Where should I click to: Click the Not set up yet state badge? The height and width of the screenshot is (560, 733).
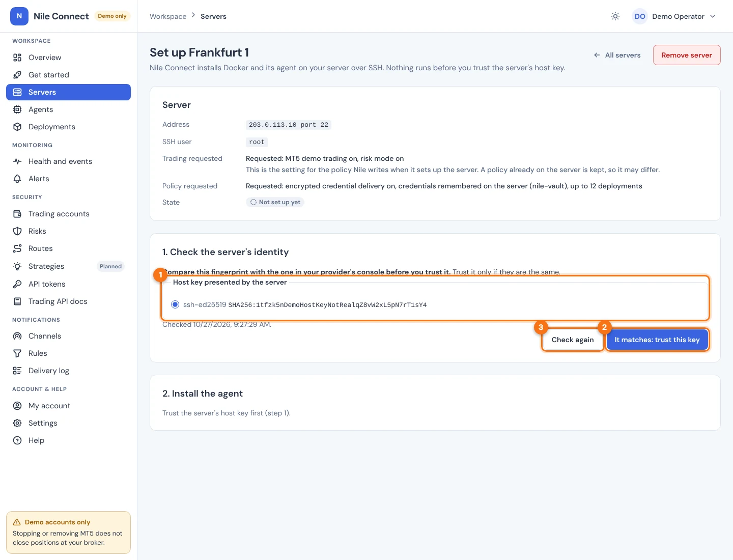(x=275, y=202)
